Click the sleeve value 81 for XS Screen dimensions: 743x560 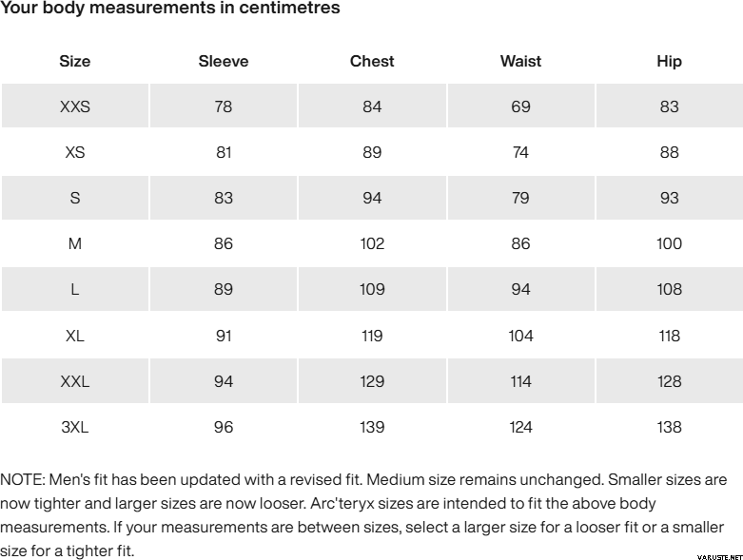pyautogui.click(x=224, y=152)
